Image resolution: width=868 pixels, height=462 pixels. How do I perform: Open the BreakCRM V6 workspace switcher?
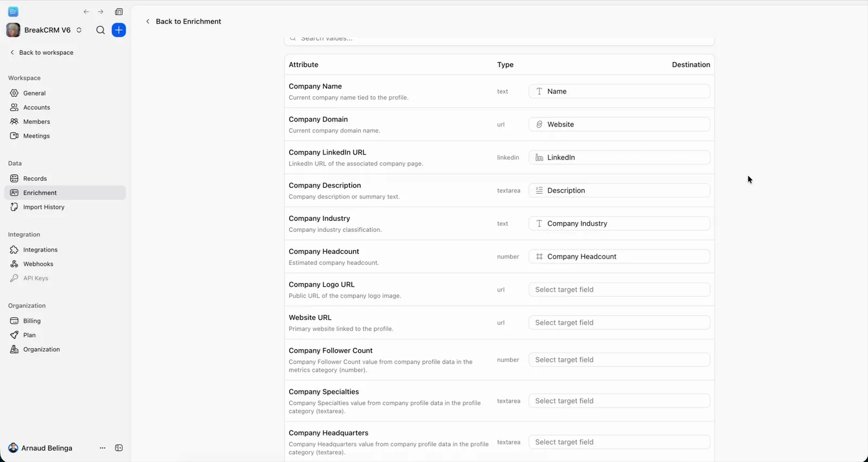pyautogui.click(x=44, y=30)
